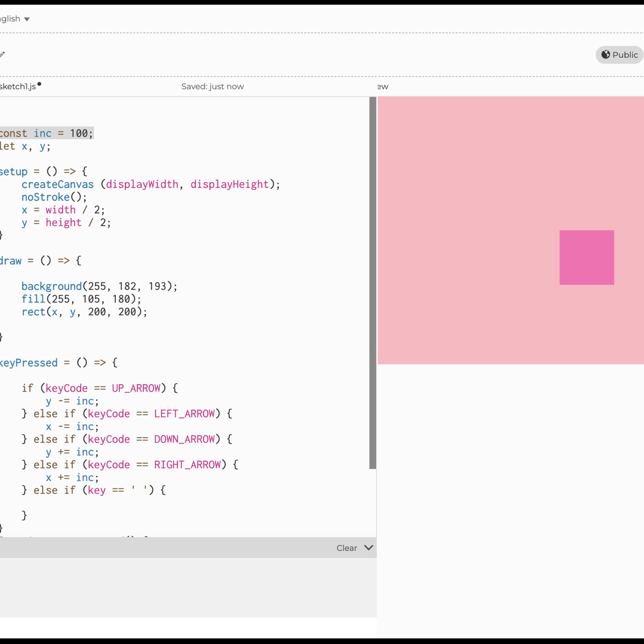The width and height of the screenshot is (644, 644).
Task: Click the 'const inc = 100;' code line
Action: click(47, 133)
